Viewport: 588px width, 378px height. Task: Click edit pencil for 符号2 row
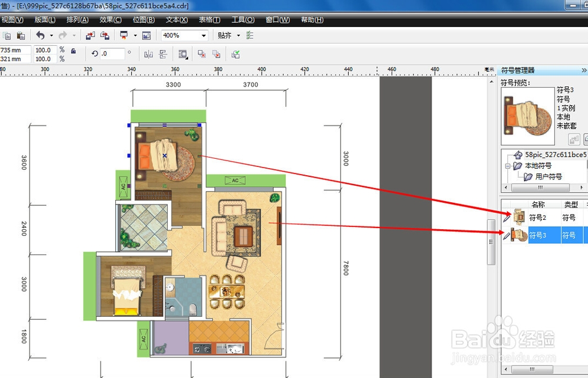507,218
